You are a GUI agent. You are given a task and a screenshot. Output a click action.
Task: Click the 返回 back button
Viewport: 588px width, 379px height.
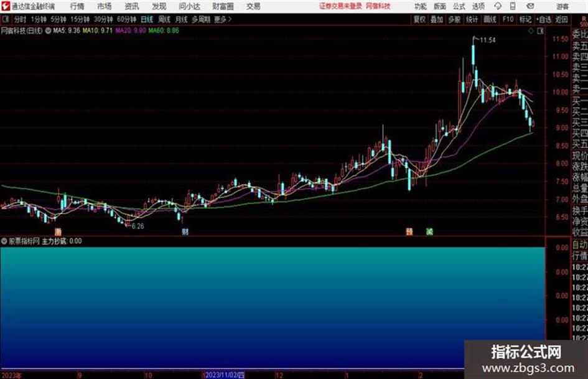[561, 19]
